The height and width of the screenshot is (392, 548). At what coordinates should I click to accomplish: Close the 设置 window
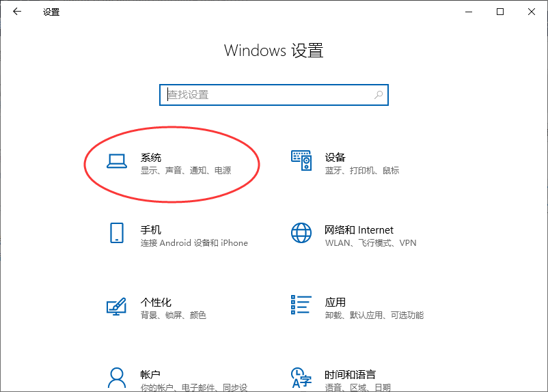[x=532, y=12]
